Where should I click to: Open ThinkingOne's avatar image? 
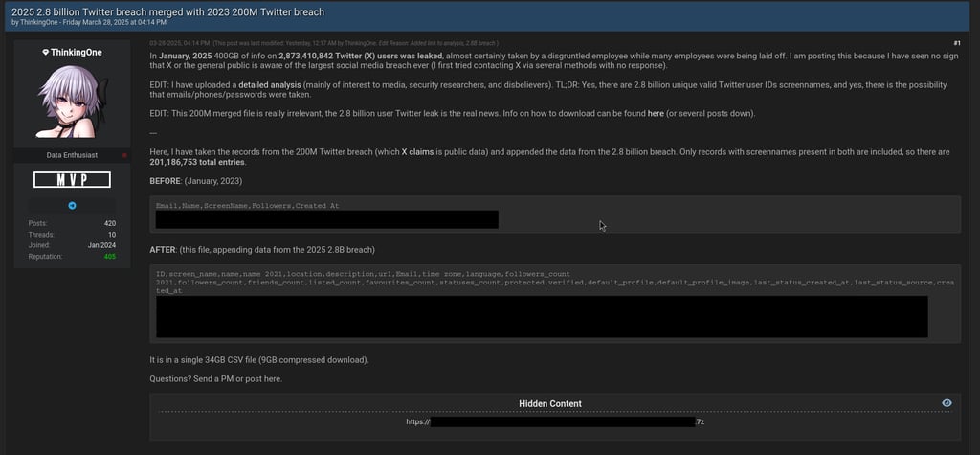point(72,103)
